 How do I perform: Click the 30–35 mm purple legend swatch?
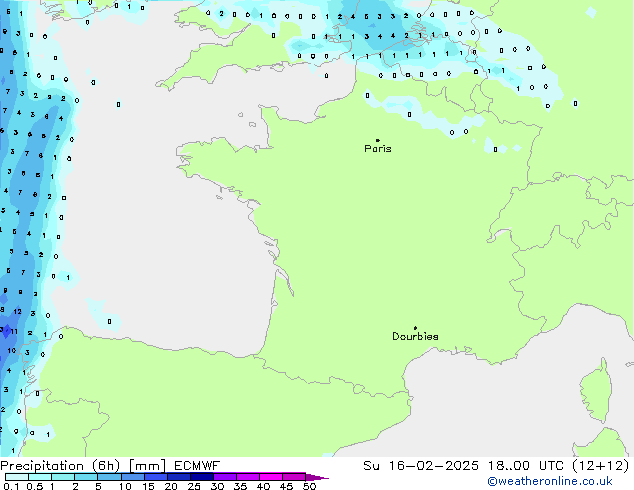click(224, 477)
